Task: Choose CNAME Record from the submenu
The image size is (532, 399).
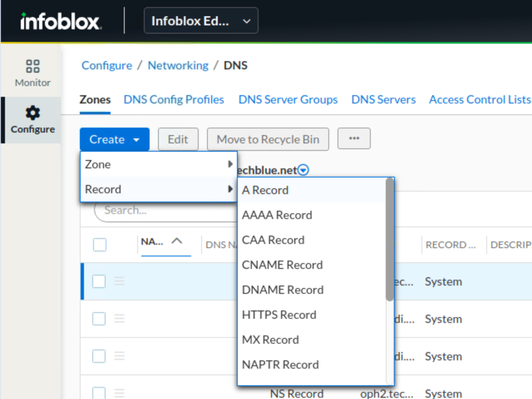Action: click(282, 265)
